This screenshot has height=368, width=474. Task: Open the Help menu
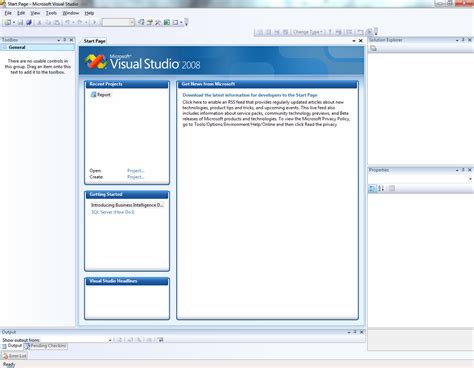click(x=89, y=13)
